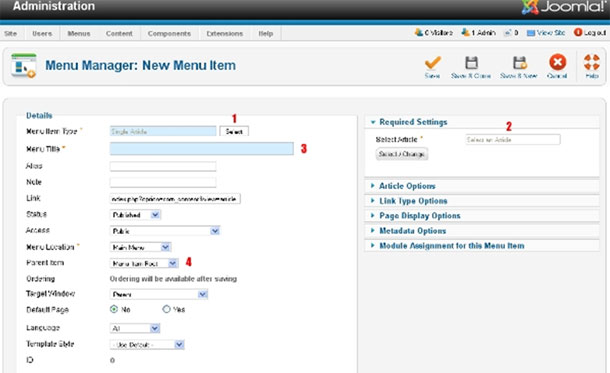This screenshot has width=610, height=373.
Task: Open the Template Style dropdown
Action: (x=147, y=345)
